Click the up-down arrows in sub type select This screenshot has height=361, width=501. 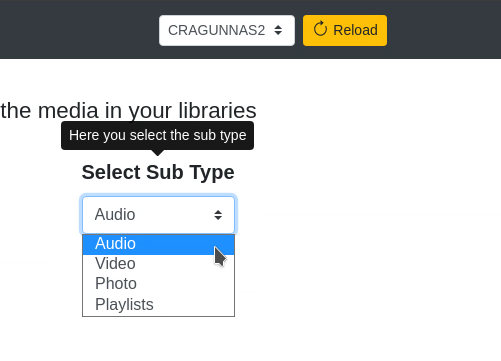point(218,215)
